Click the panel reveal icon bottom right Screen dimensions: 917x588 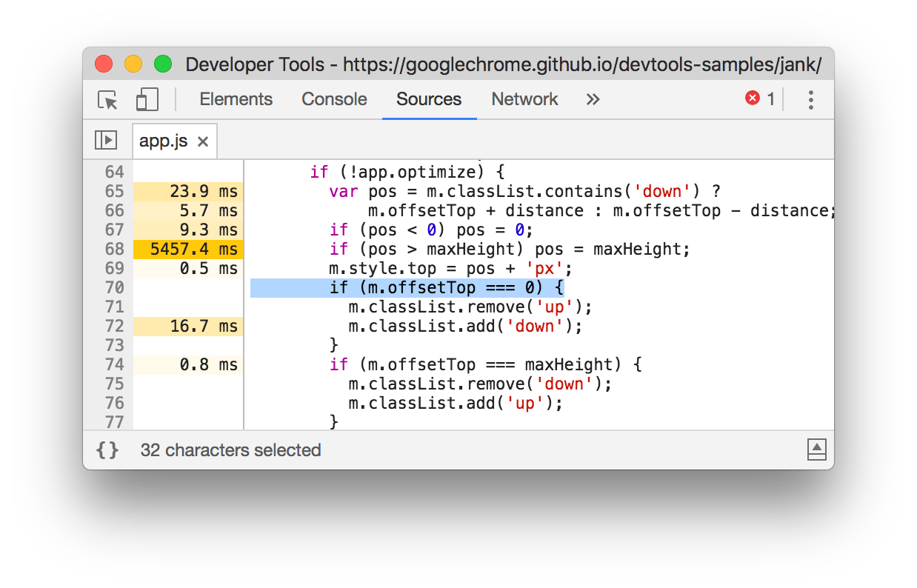click(816, 450)
